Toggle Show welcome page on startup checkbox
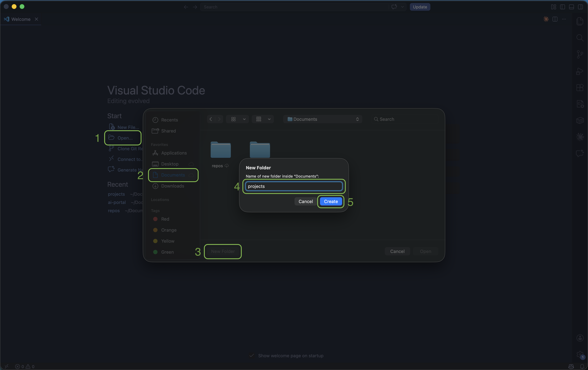This screenshot has width=588, height=370. coord(252,356)
